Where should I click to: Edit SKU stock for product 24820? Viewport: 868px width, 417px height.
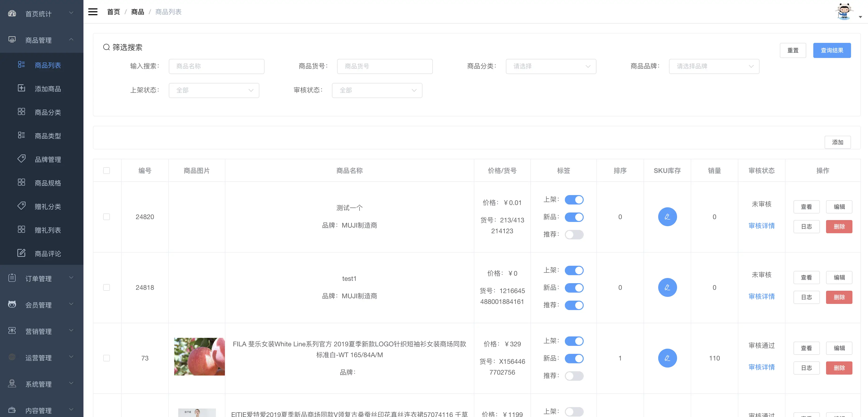tap(667, 217)
